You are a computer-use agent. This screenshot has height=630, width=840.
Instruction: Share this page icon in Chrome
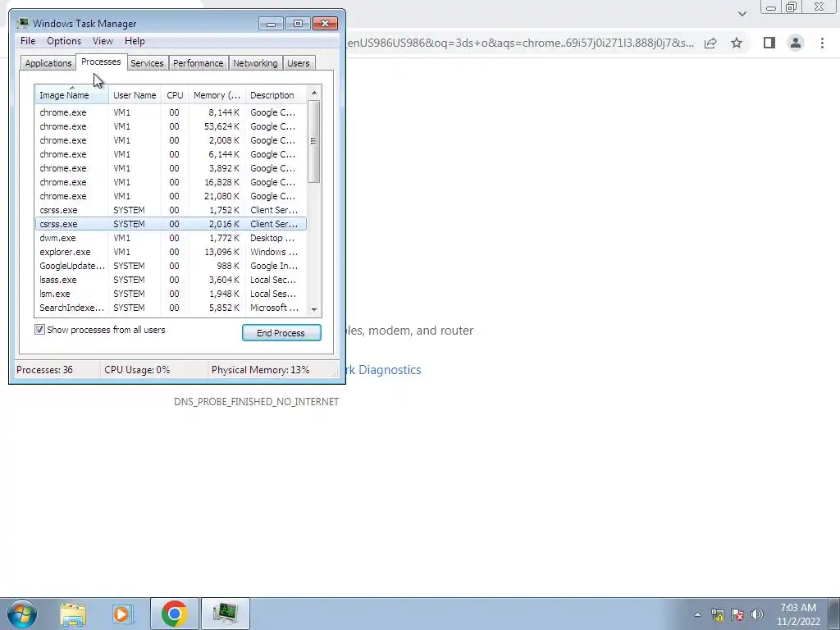click(x=710, y=43)
